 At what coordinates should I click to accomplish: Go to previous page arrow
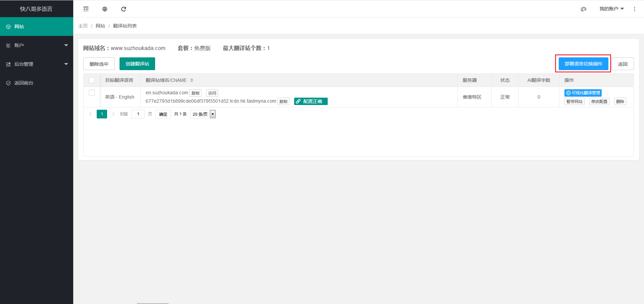[x=90, y=114]
